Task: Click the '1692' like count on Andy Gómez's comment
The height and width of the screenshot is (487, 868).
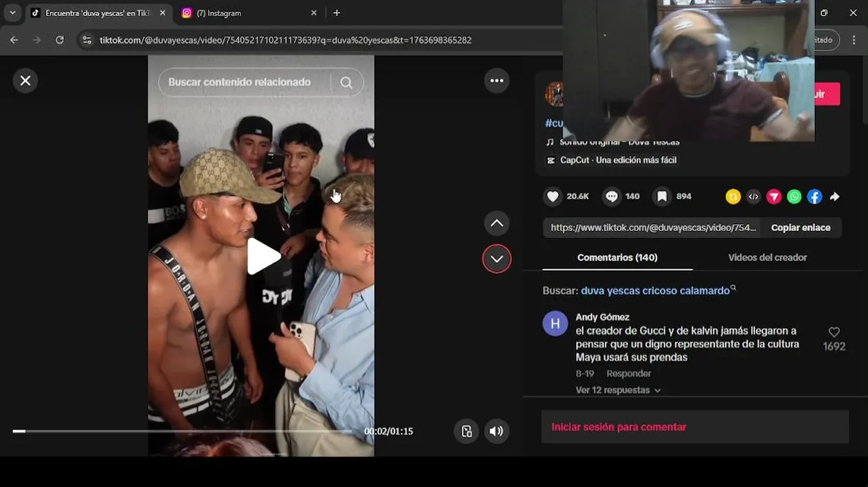Action: tap(834, 346)
